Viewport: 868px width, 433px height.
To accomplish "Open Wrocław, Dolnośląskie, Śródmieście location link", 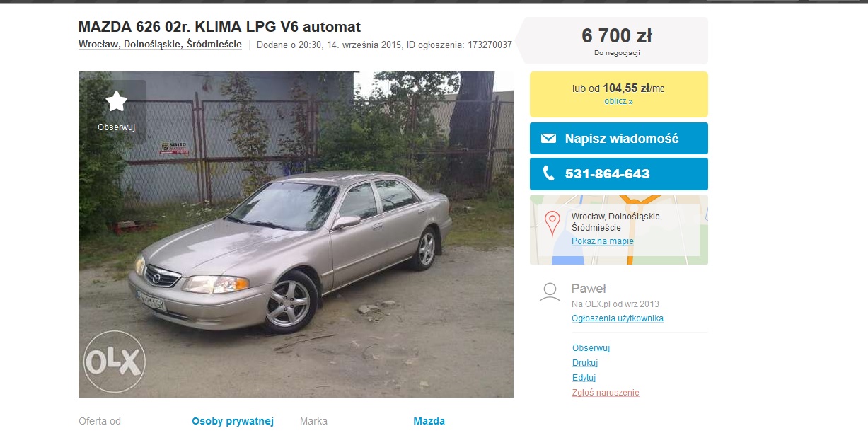I will tap(160, 45).
